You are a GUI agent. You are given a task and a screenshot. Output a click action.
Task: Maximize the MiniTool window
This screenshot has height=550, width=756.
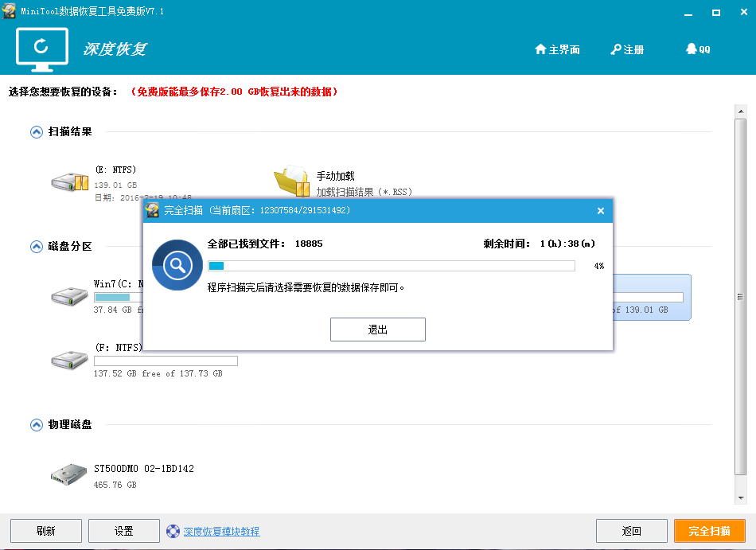716,13
